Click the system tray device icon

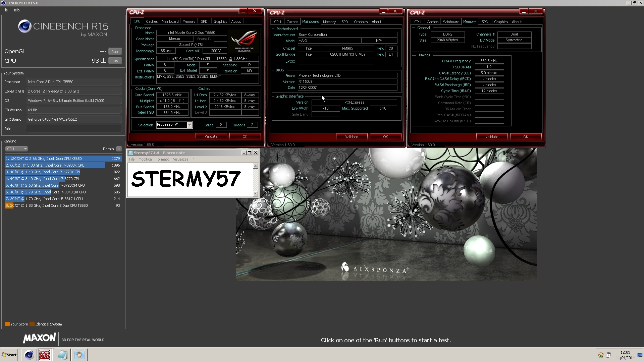pos(608,355)
